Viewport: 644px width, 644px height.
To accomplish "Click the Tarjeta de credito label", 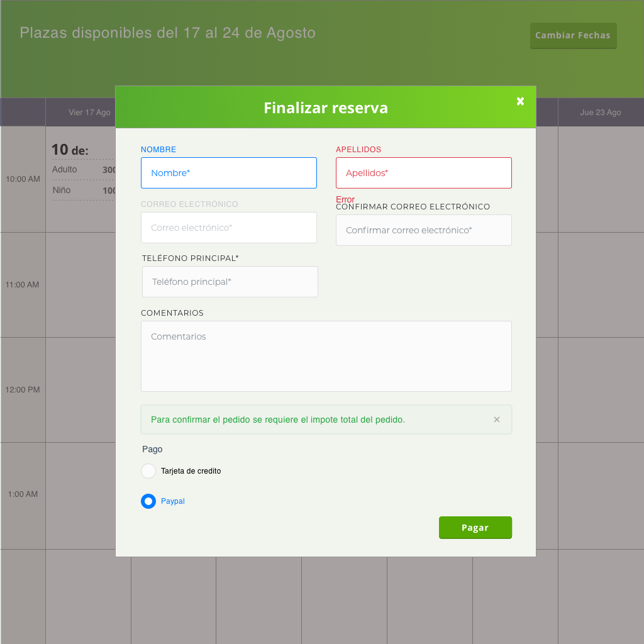I will (191, 471).
